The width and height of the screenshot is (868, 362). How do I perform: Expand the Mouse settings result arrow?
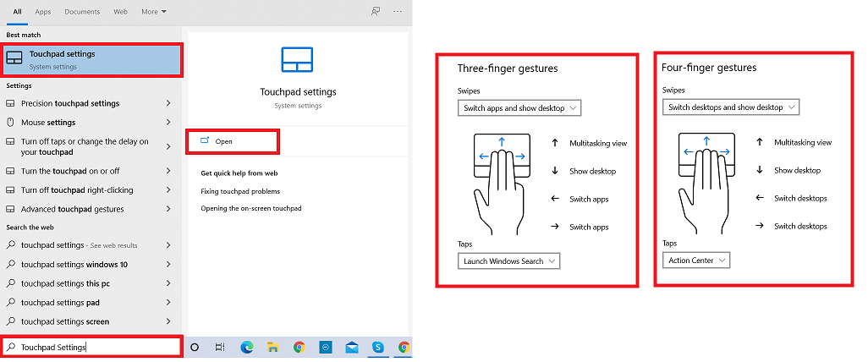[x=168, y=123]
